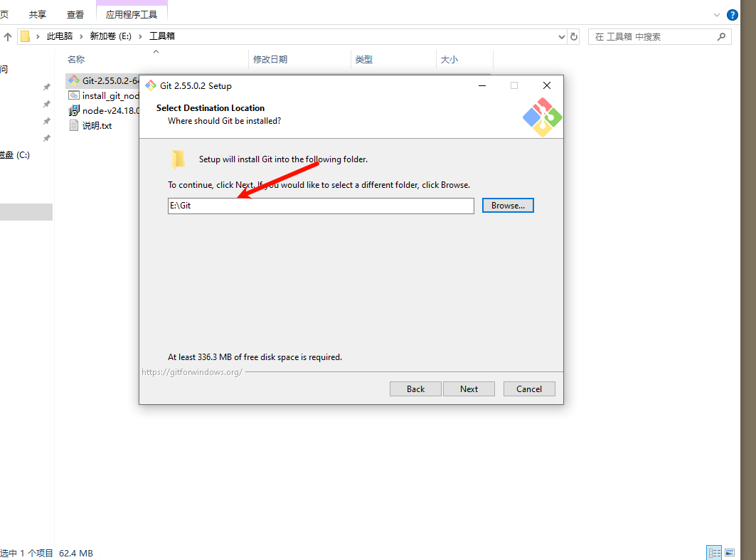The width and height of the screenshot is (756, 560).
Task: Expand the Explorer ribbon chevron
Action: (716, 15)
